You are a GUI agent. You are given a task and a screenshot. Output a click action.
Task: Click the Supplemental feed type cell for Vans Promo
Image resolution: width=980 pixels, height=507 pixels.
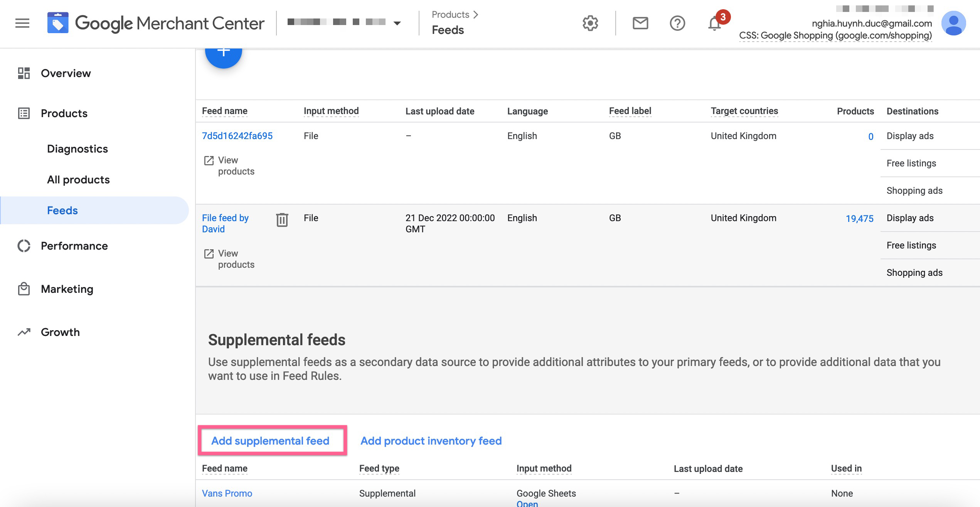tap(387, 494)
